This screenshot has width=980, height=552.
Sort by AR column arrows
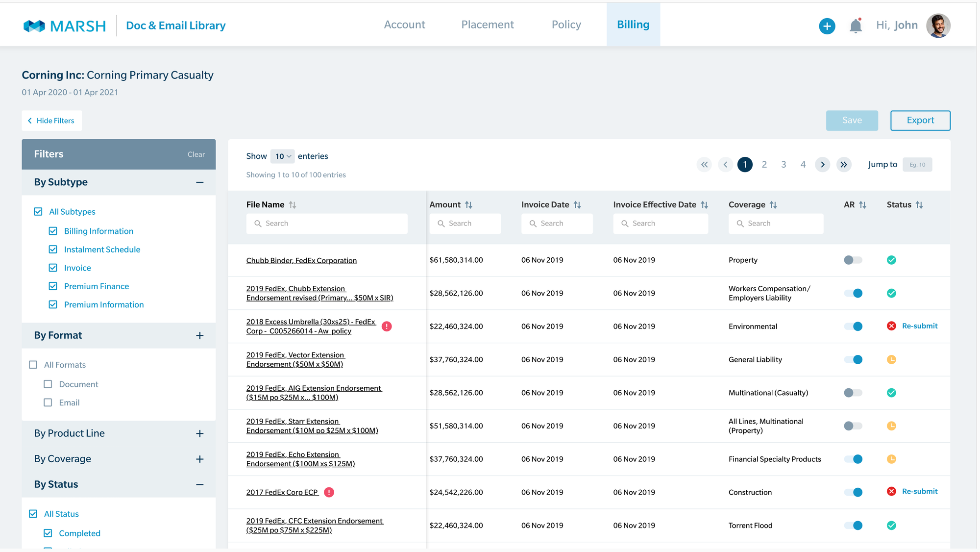(x=863, y=205)
